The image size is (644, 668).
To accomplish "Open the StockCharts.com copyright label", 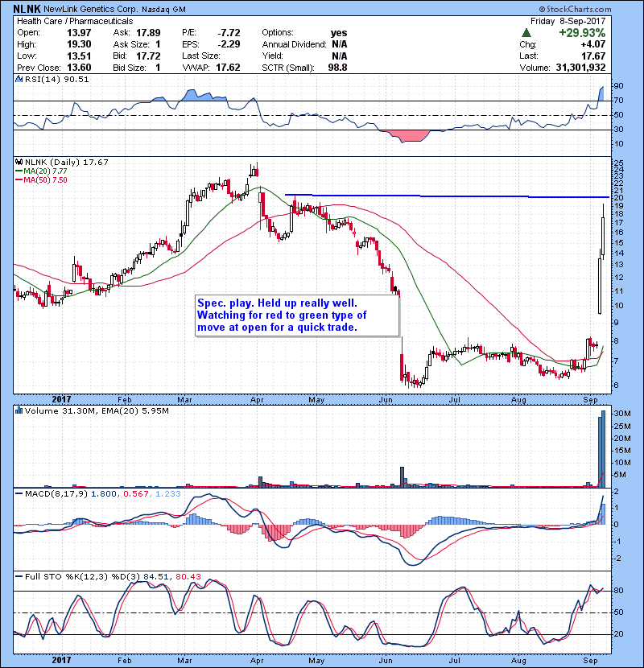I will pos(575,9).
